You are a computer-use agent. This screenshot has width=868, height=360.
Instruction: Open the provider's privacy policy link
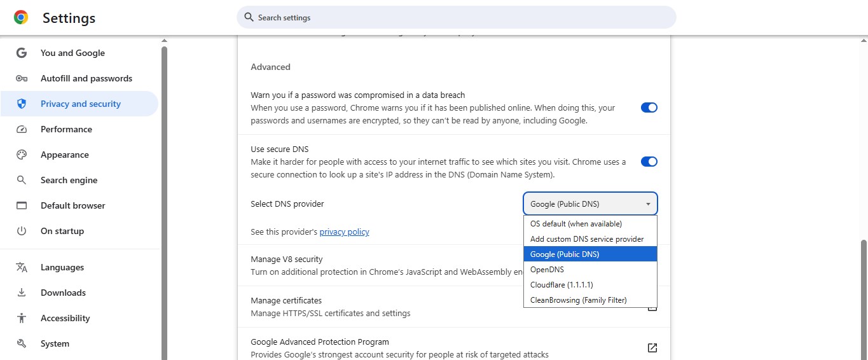(344, 232)
